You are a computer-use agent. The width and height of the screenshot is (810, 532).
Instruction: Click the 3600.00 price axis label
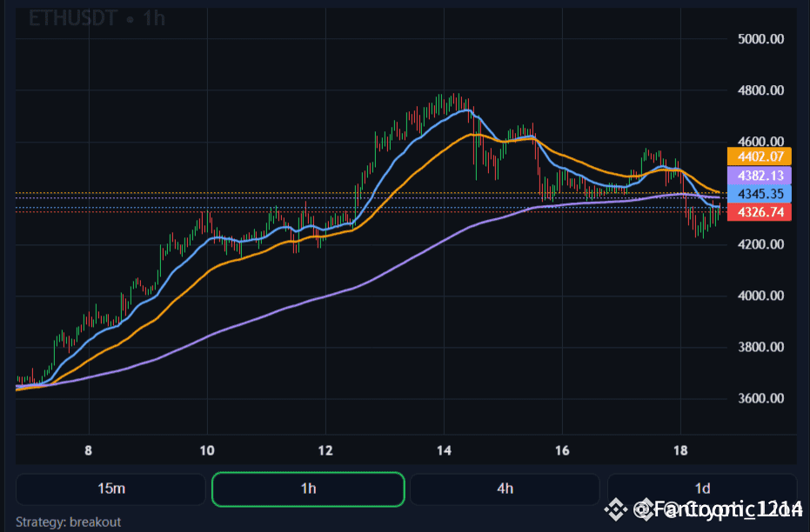tap(760, 398)
